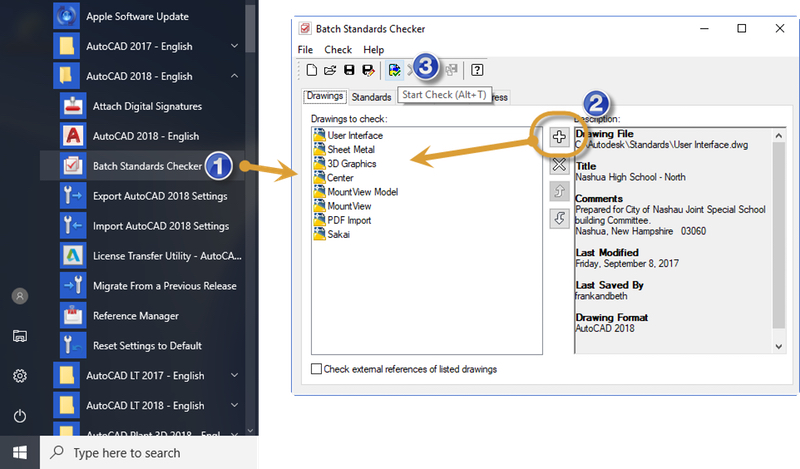Click the greyed View Report icon
Viewport: 800px width, 469px height.
(x=451, y=70)
